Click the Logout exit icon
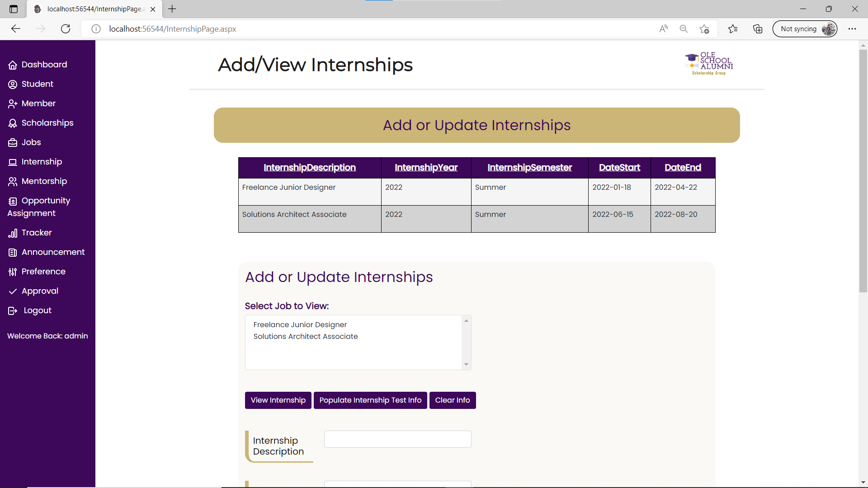The height and width of the screenshot is (488, 868). pyautogui.click(x=13, y=311)
